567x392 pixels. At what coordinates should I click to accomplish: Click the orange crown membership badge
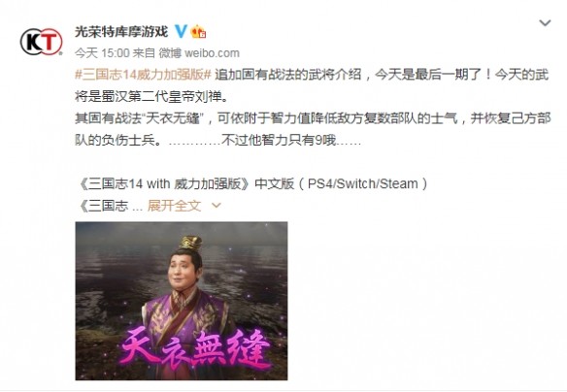pos(198,32)
